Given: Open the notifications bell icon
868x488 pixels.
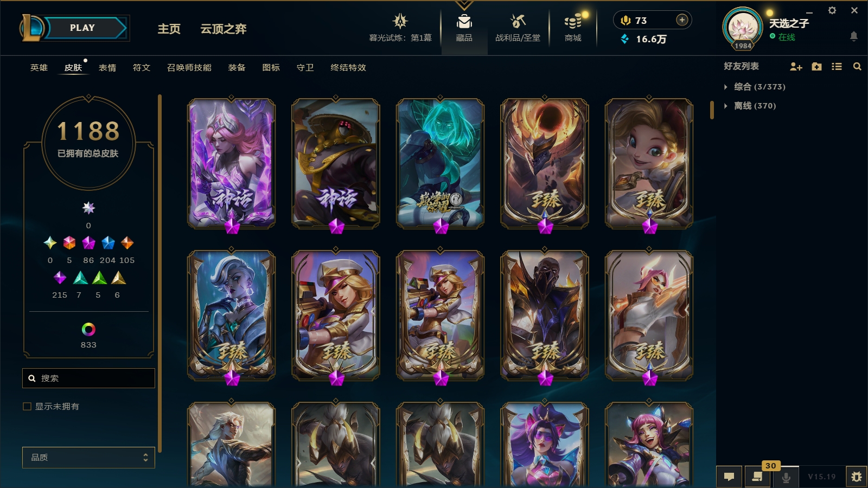Looking at the screenshot, I should (853, 36).
